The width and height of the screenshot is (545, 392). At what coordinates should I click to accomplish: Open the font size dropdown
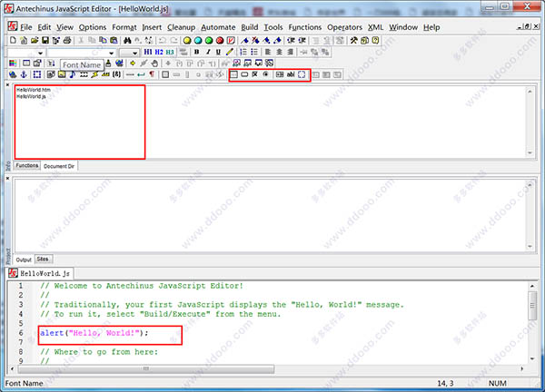(134, 53)
